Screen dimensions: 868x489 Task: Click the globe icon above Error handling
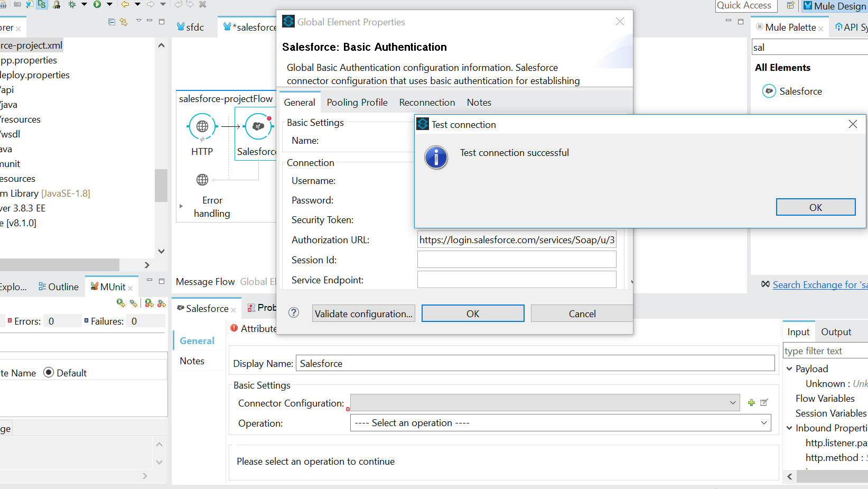(202, 180)
